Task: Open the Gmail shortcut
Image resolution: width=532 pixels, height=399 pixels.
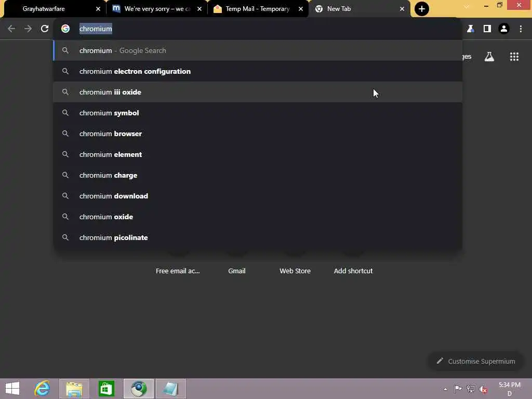Action: [236, 271]
